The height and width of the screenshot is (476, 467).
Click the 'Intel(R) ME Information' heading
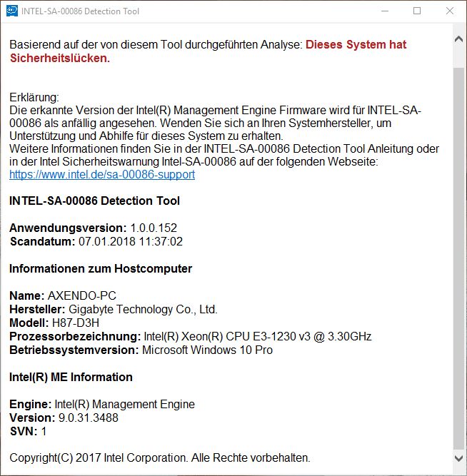click(71, 377)
